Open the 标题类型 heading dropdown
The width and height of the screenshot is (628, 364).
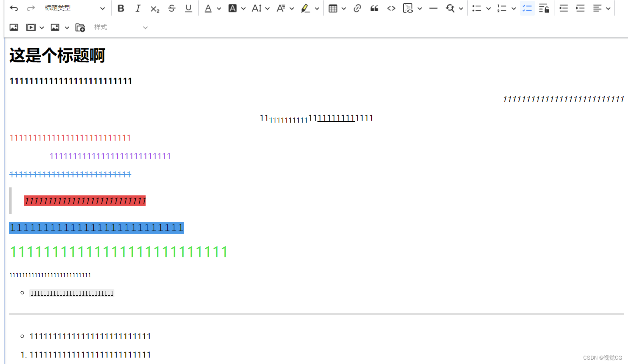click(74, 8)
